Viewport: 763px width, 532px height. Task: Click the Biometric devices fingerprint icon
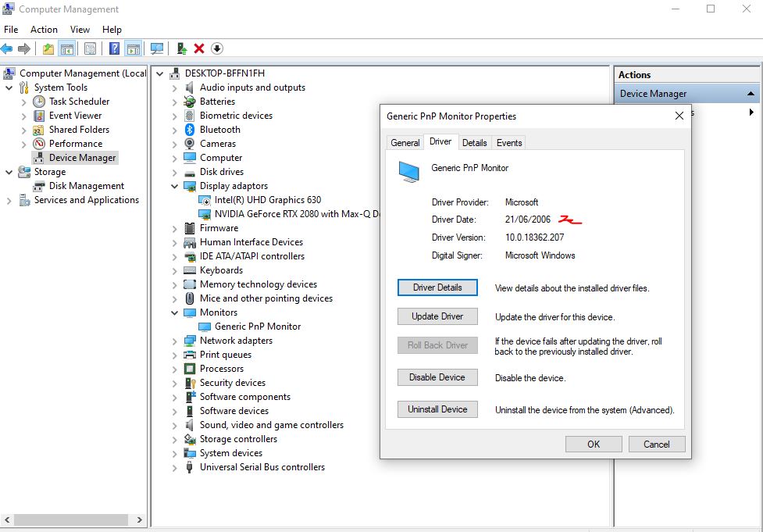pyautogui.click(x=190, y=116)
